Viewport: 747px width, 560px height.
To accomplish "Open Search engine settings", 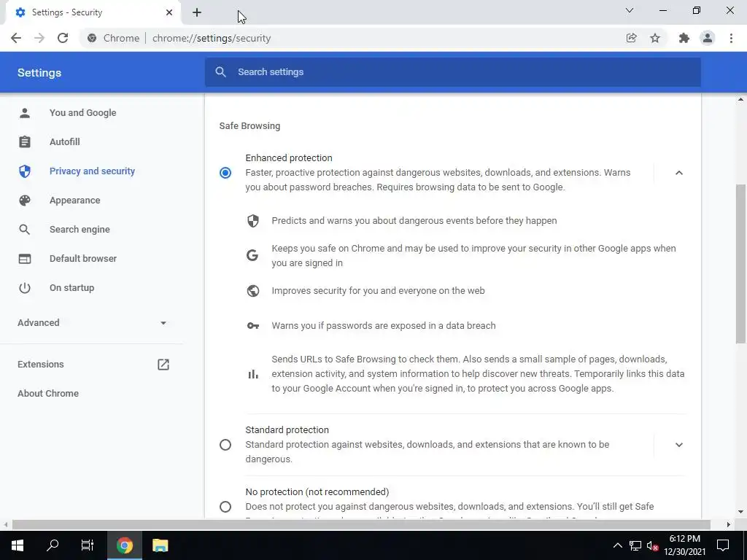I will tap(80, 230).
